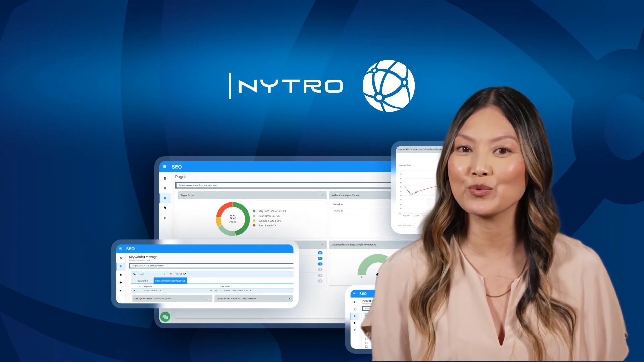Collapse the panel left of Optimized Meta-Tags
Viewport: 644px width, 362px height.
(322, 244)
